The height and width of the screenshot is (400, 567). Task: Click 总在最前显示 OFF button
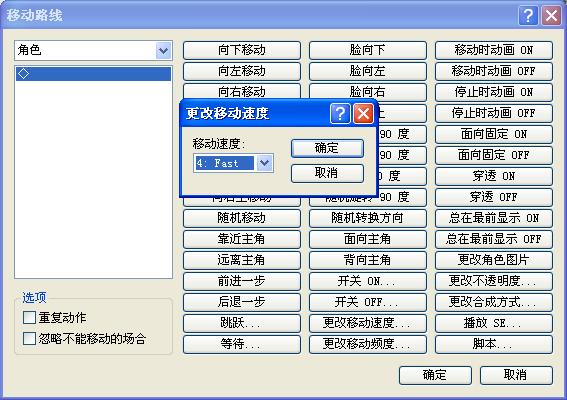(494, 239)
